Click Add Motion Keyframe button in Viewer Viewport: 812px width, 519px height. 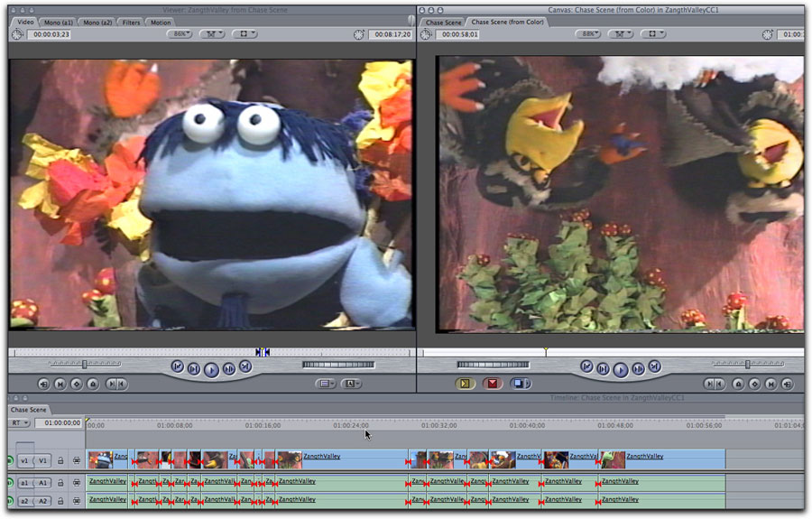pos(77,384)
